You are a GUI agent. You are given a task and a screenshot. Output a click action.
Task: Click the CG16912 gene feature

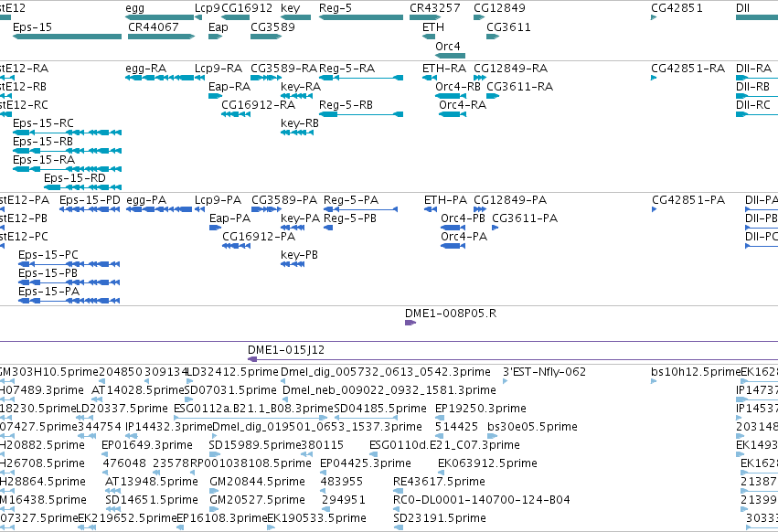(235, 17)
